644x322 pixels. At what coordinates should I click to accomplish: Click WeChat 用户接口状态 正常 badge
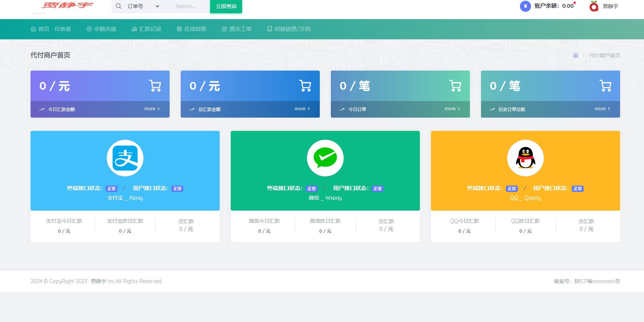[378, 189]
